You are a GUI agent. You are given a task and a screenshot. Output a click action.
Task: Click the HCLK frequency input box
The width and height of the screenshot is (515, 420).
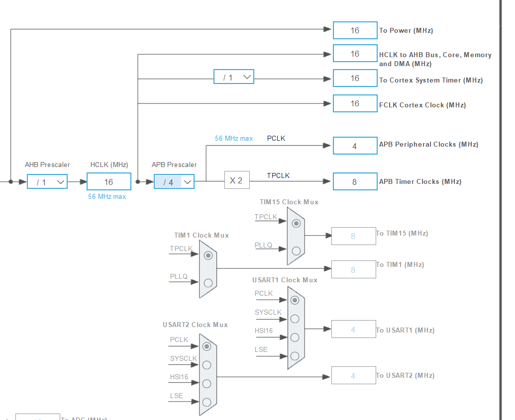[108, 181]
